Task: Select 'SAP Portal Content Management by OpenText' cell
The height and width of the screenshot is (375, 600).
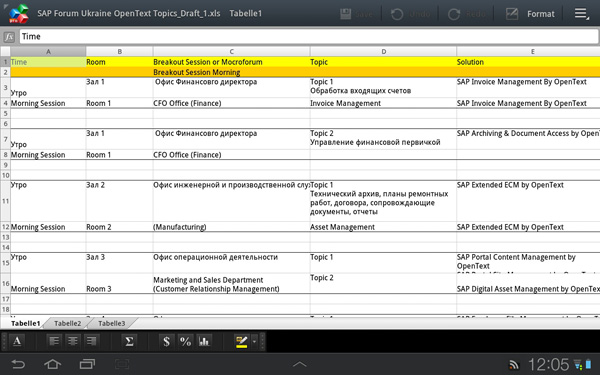Action: pos(528,262)
